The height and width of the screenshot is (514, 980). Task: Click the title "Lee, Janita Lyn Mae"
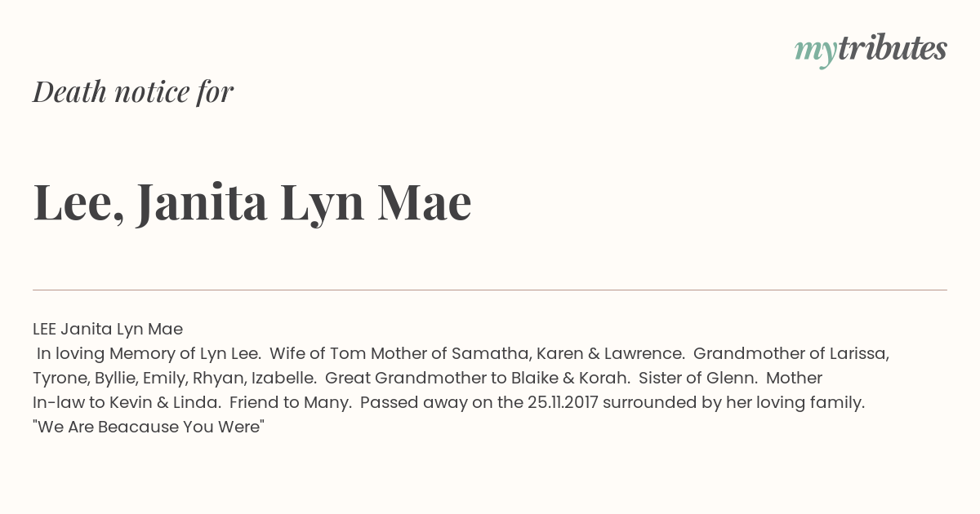click(252, 202)
